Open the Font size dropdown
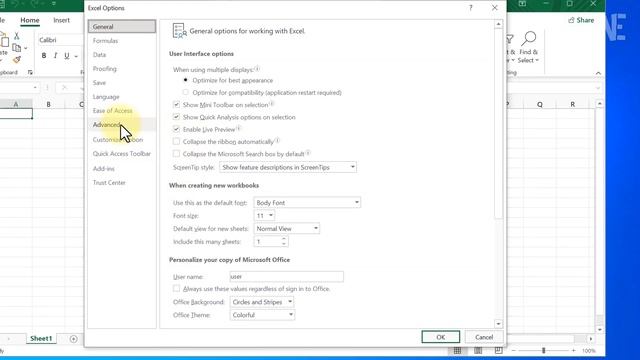640x360 pixels. [x=264, y=216]
